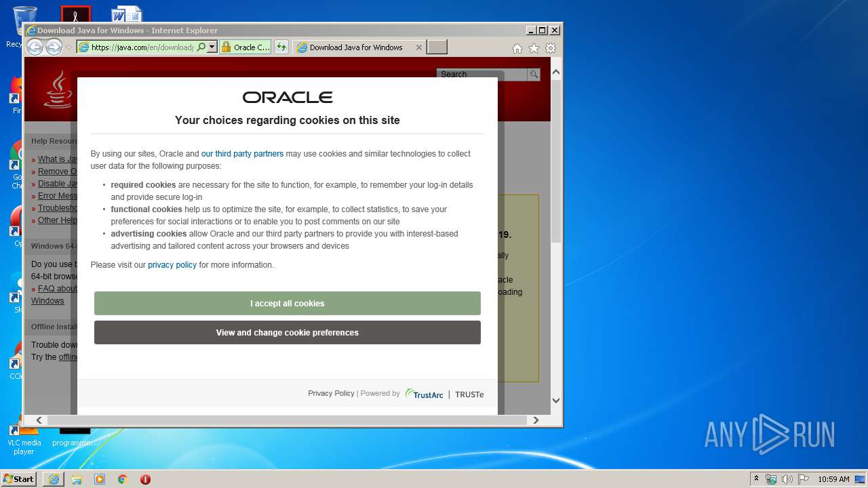Minimize the Internet Explorer window
Image resolution: width=868 pixels, height=488 pixels.
(x=530, y=30)
